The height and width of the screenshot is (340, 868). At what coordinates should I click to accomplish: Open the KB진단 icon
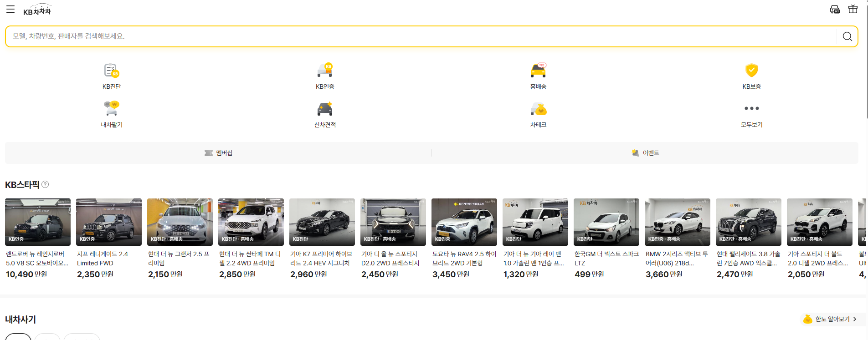pyautogui.click(x=112, y=70)
